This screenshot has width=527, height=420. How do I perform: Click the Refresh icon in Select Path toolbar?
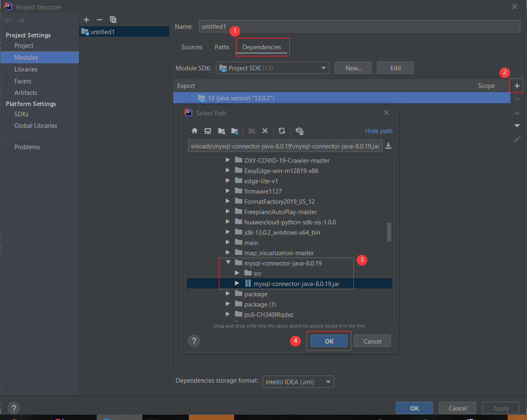click(x=282, y=131)
